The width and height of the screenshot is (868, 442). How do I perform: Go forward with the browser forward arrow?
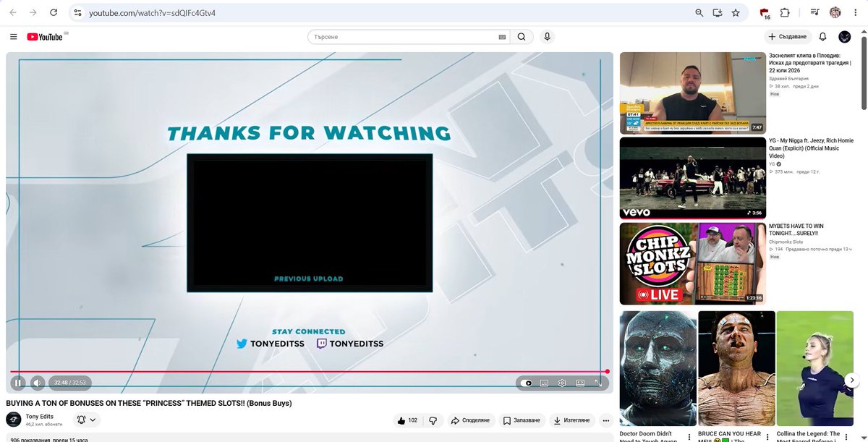click(x=33, y=13)
